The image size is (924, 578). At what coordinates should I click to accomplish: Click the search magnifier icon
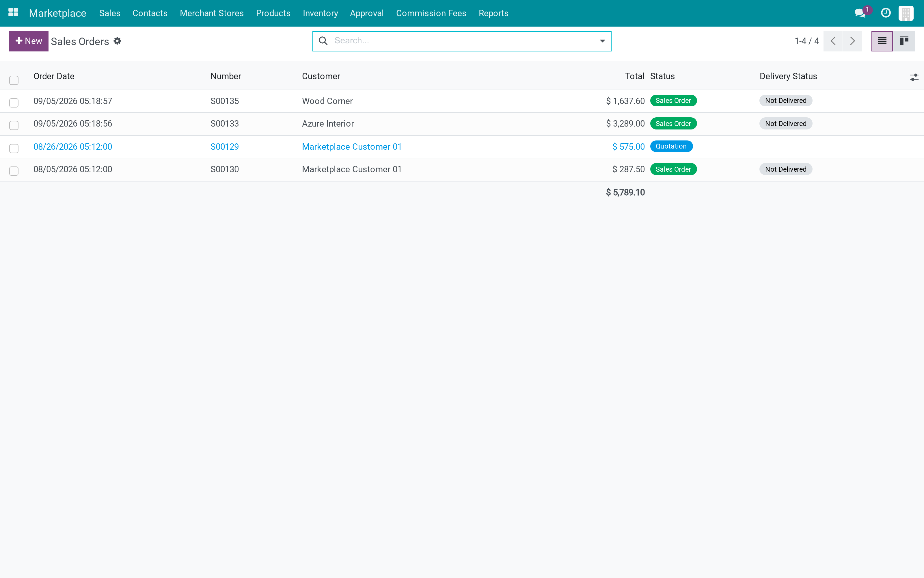(323, 41)
